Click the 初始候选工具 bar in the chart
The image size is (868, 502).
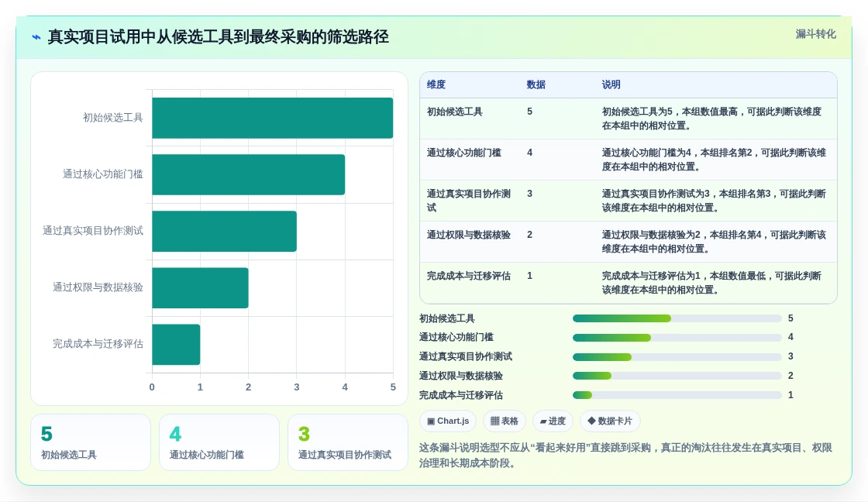272,118
